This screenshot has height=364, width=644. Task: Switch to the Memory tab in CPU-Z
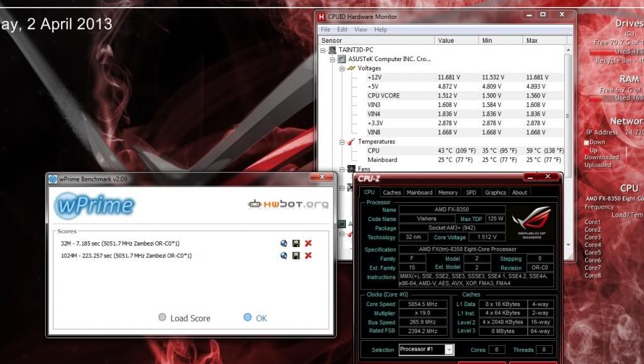point(448,193)
